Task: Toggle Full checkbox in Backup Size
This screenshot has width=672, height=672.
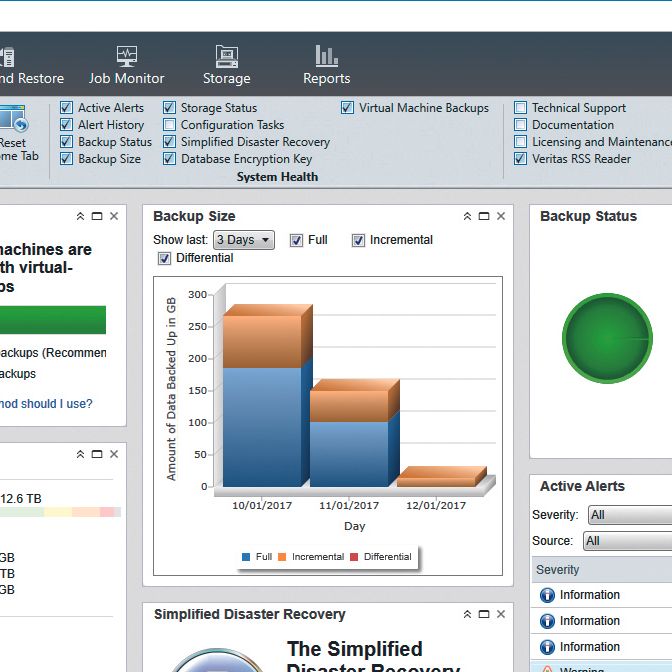Action: 296,240
